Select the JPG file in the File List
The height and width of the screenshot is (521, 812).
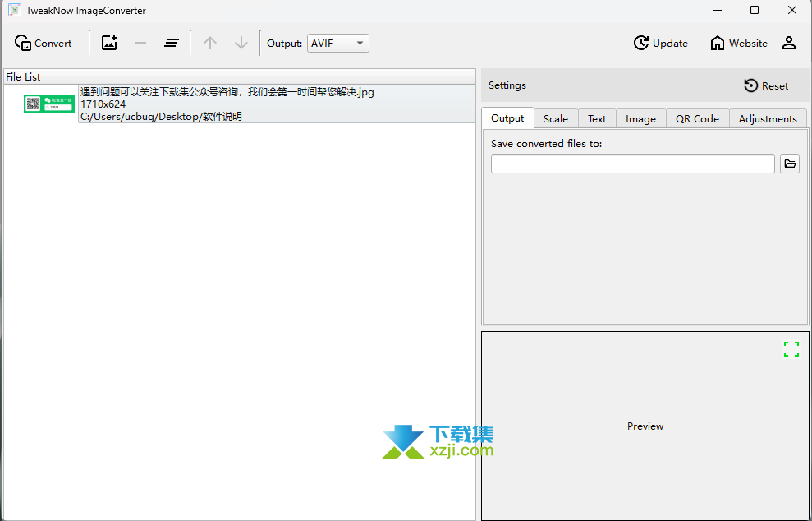pos(246,104)
